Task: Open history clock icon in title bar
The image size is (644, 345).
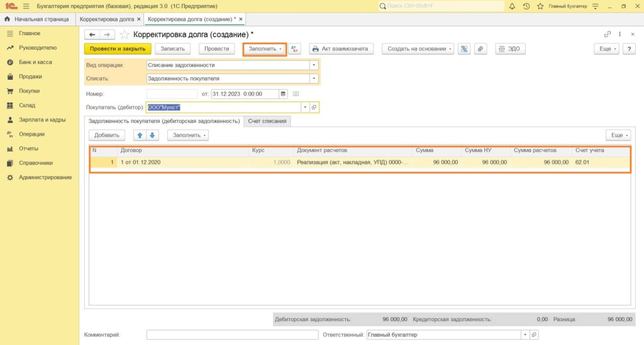Action: (526, 6)
